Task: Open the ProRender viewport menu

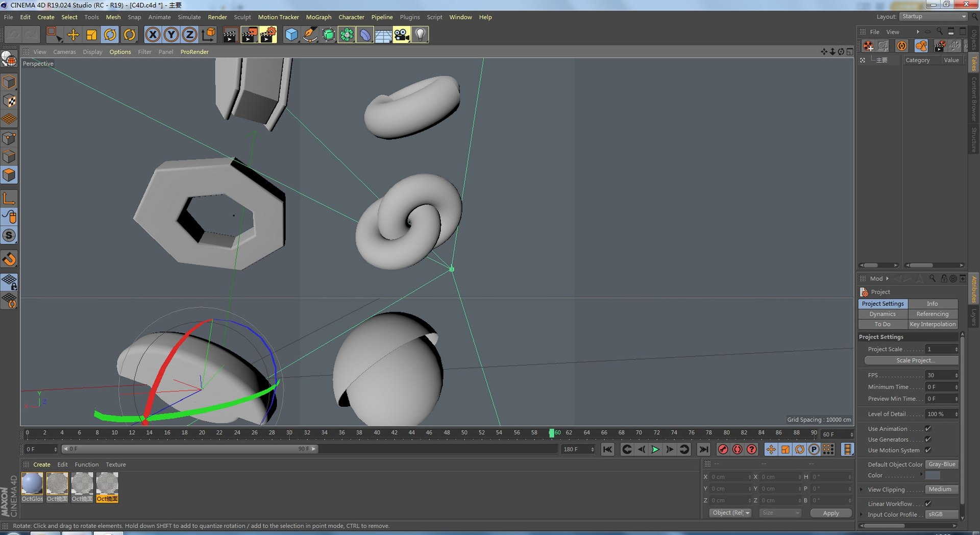Action: (x=194, y=52)
